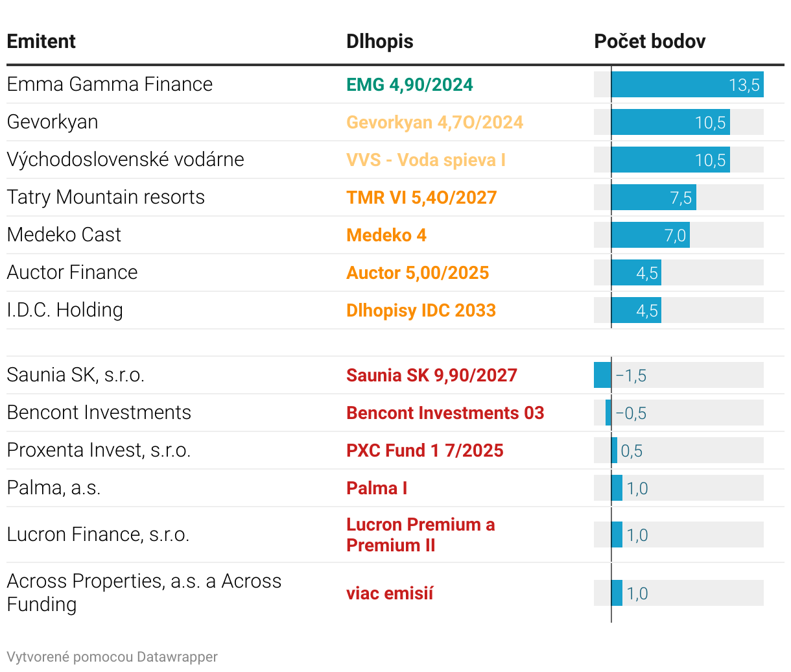Viewport: 791px width, 672px height.
Task: Click the 7,5 bar for Tatry Mountain resorts
Action: [x=653, y=198]
